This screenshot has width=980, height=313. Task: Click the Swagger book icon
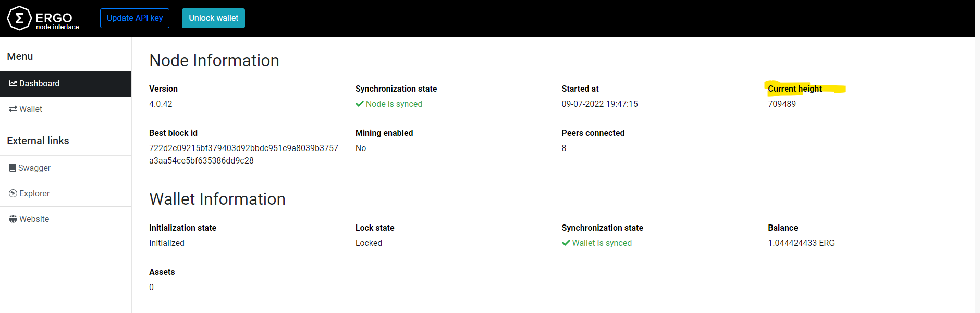point(13,168)
